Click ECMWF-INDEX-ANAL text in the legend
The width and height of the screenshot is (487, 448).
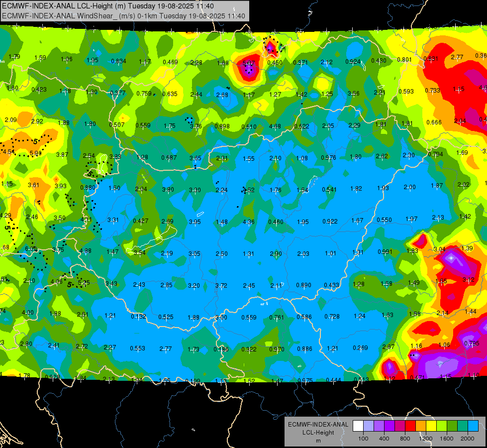318,425
